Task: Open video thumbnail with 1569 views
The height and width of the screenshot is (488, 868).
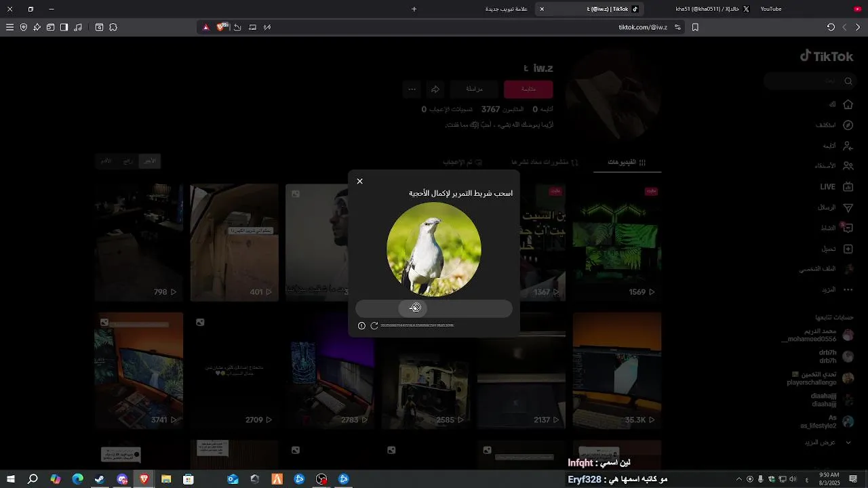Action: 616,242
